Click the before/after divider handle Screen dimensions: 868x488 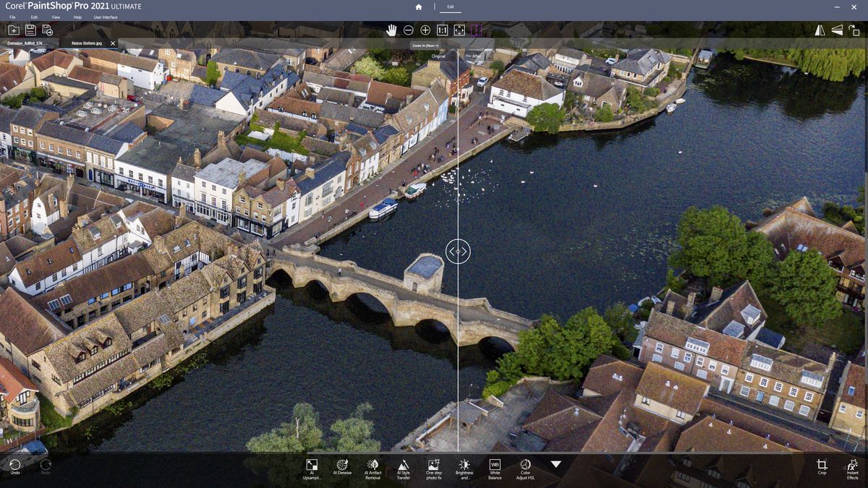pos(458,252)
